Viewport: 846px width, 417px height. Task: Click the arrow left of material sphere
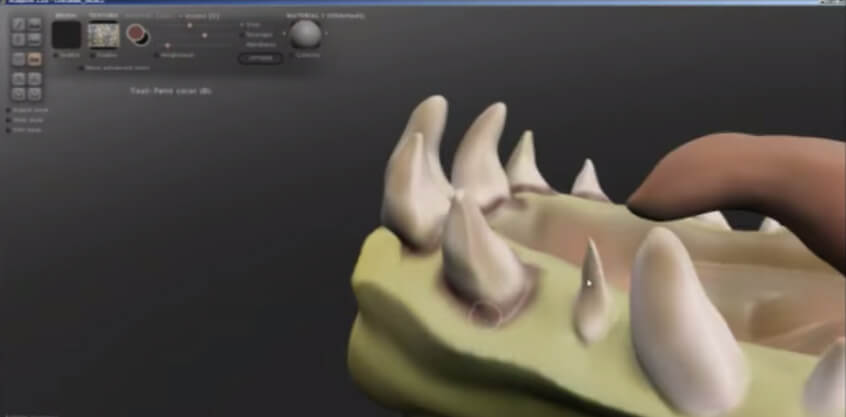coord(284,34)
